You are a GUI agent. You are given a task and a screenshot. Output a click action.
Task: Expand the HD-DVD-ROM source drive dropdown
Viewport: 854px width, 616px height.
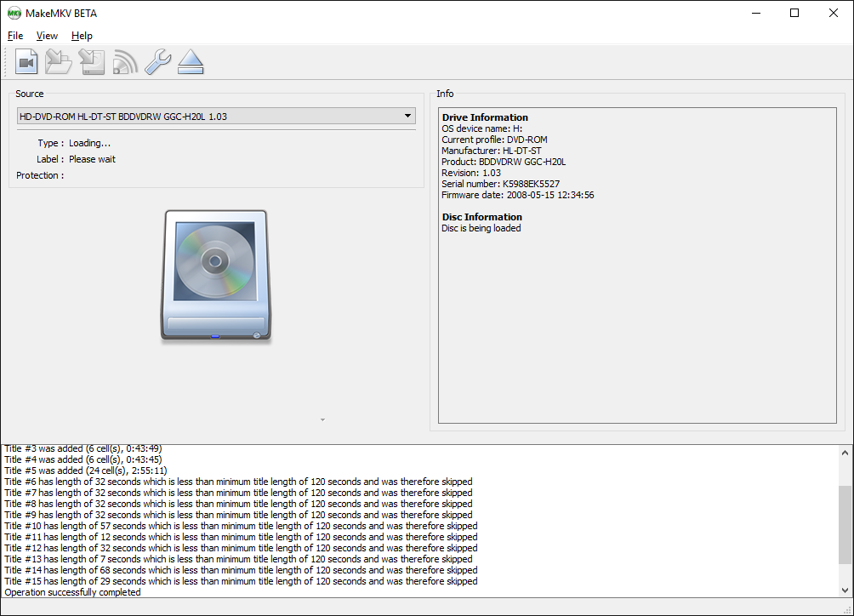click(216, 116)
